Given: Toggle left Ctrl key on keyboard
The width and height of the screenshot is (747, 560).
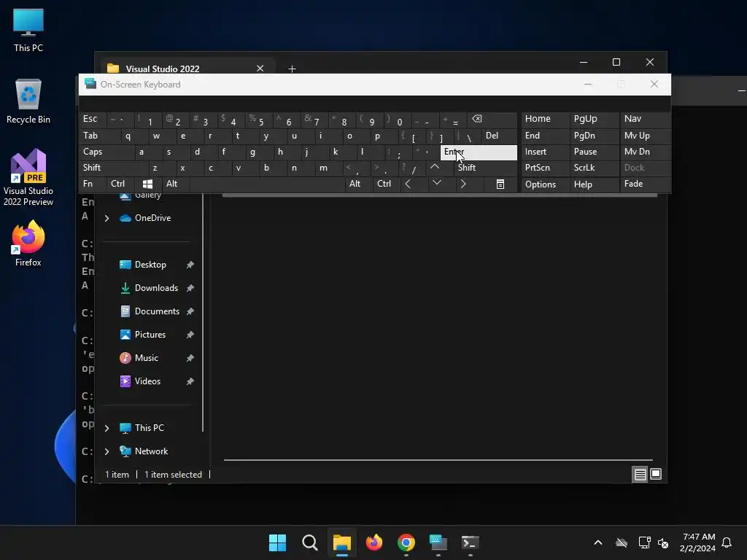Looking at the screenshot, I should pos(120,184).
